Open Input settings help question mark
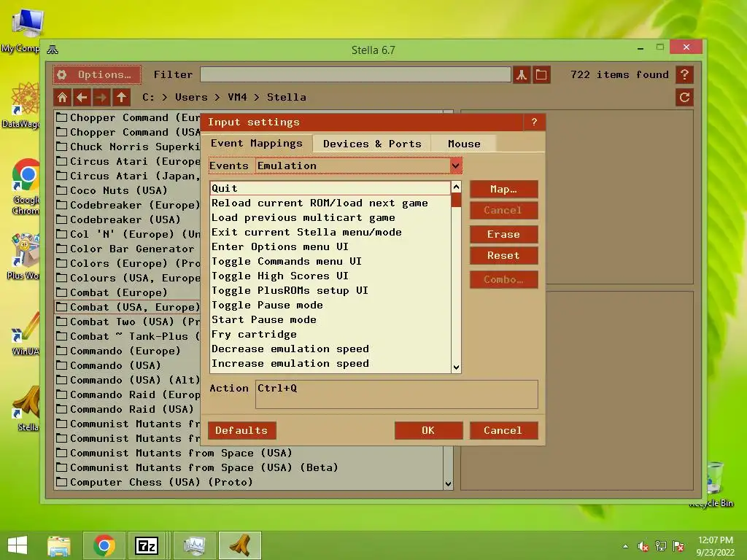Screen dimensions: 747x560 pyautogui.click(x=534, y=122)
